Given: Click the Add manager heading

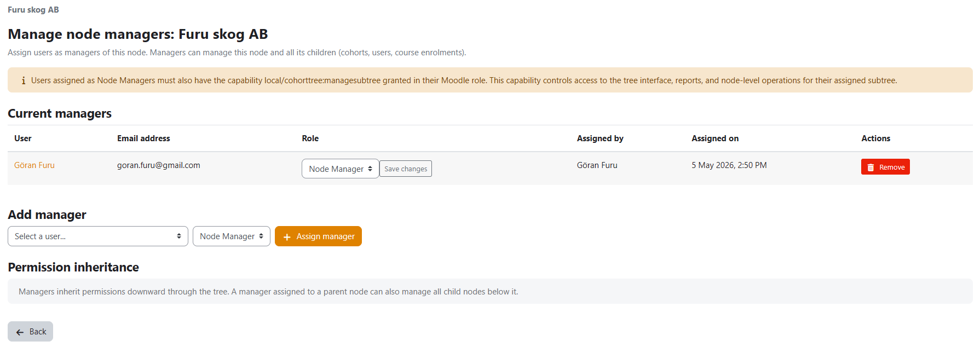Looking at the screenshot, I should pyautogui.click(x=47, y=215).
